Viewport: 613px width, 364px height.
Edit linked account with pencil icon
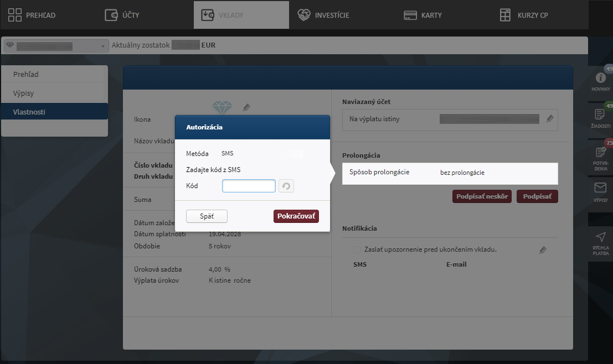pyautogui.click(x=549, y=118)
